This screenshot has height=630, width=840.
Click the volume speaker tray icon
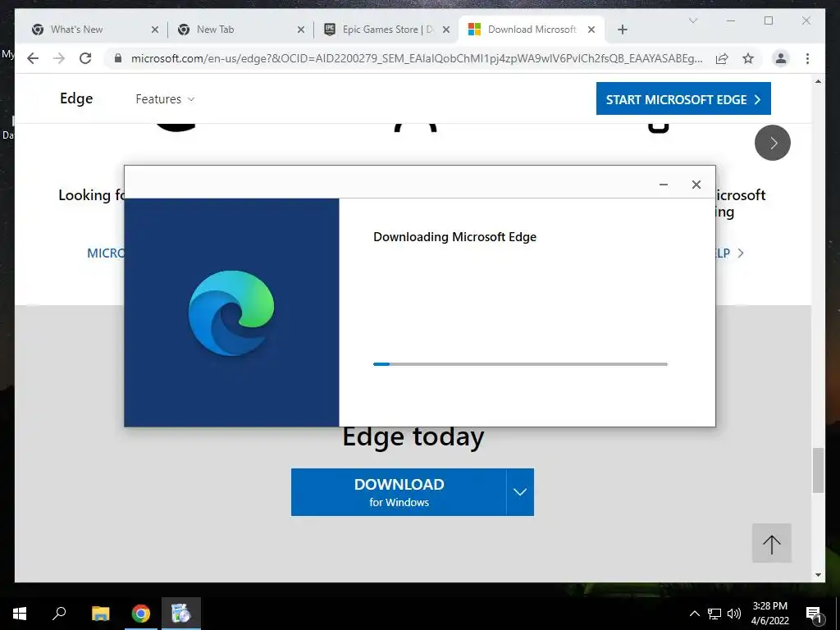click(x=734, y=614)
